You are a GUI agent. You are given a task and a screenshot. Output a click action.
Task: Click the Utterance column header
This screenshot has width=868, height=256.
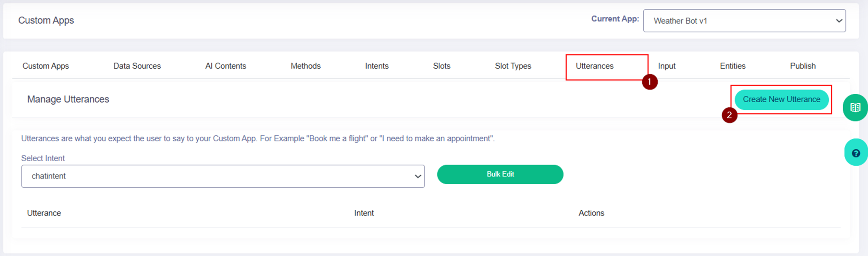44,213
